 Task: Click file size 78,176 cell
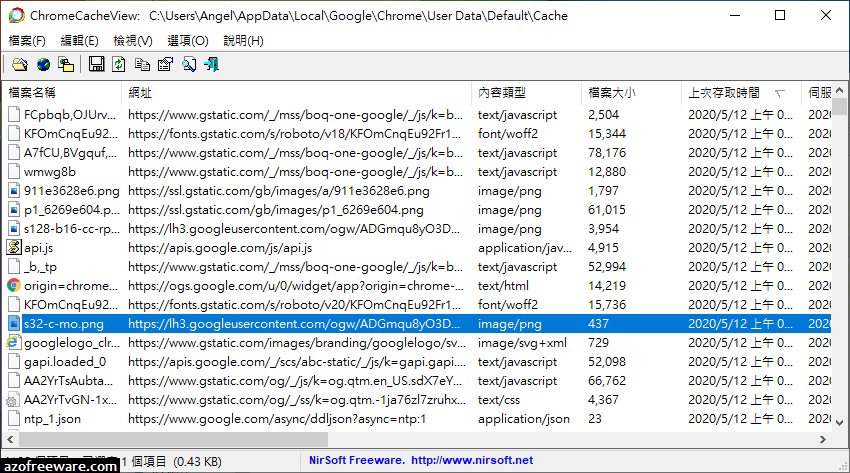tap(607, 153)
